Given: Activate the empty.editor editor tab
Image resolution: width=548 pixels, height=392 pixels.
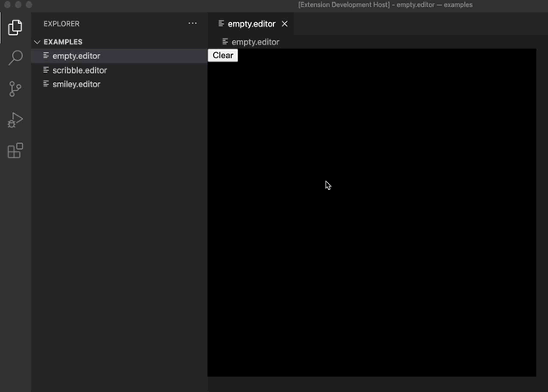Looking at the screenshot, I should pyautogui.click(x=251, y=24).
